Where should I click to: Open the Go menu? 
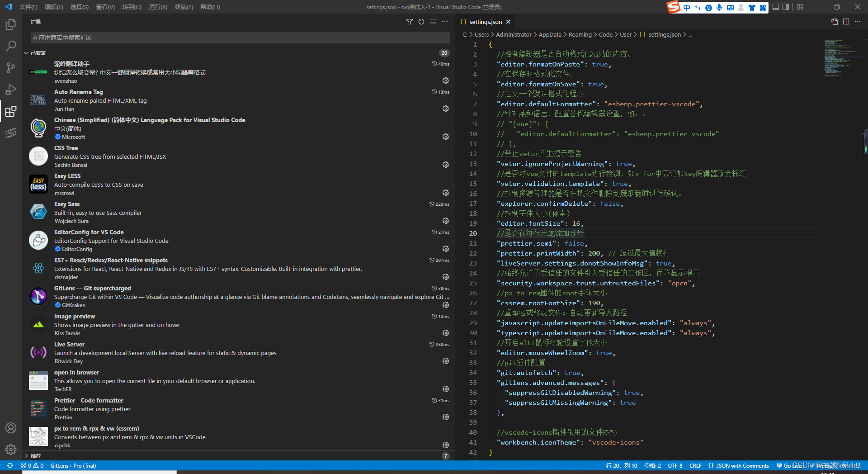[132, 7]
